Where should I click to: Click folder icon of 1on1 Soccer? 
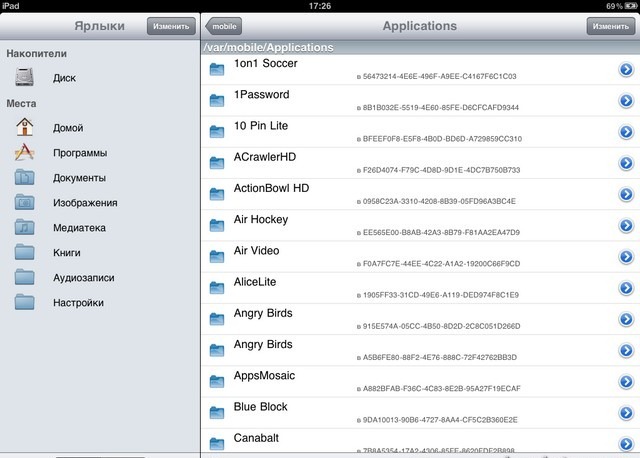point(217,69)
